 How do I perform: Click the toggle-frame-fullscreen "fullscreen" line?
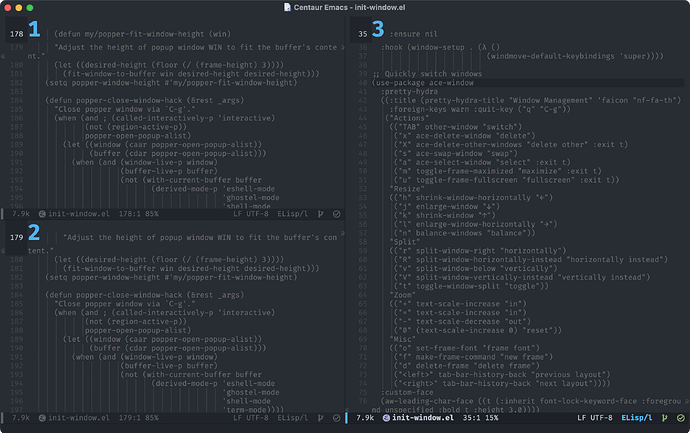506,180
